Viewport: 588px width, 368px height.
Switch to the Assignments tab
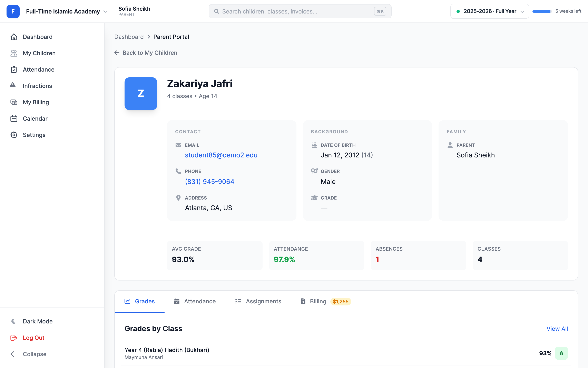[258, 301]
